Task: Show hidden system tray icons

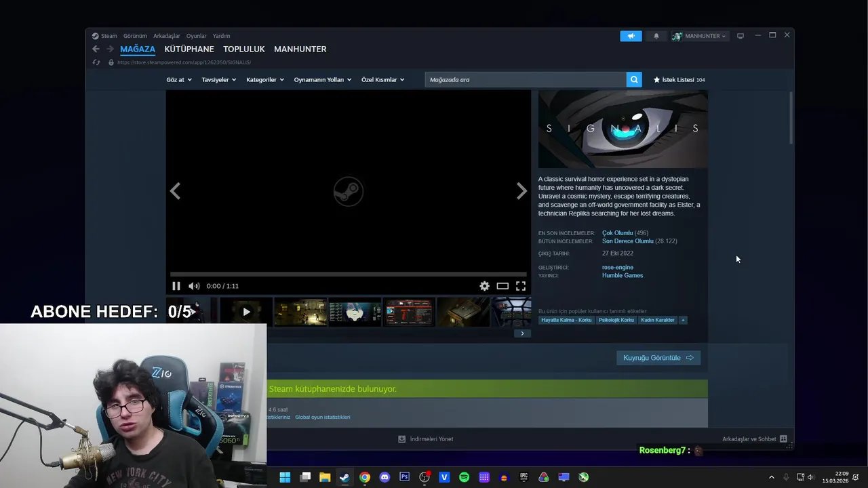Action: [x=771, y=477]
